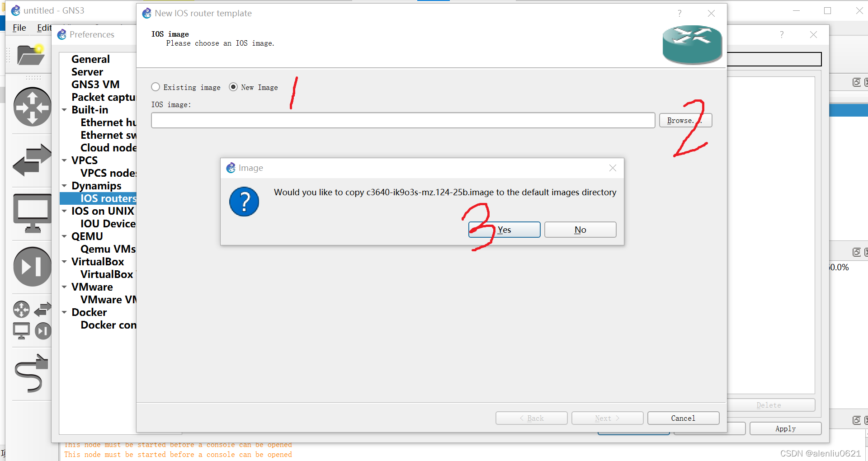Collapse VirtualBox tree section
Image resolution: width=868 pixels, height=461 pixels.
pyautogui.click(x=65, y=262)
